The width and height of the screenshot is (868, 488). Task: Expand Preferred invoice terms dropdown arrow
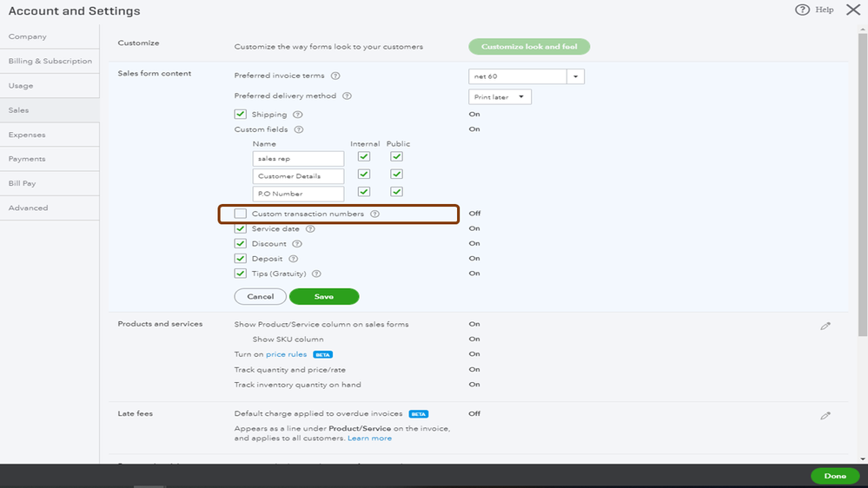click(x=575, y=76)
